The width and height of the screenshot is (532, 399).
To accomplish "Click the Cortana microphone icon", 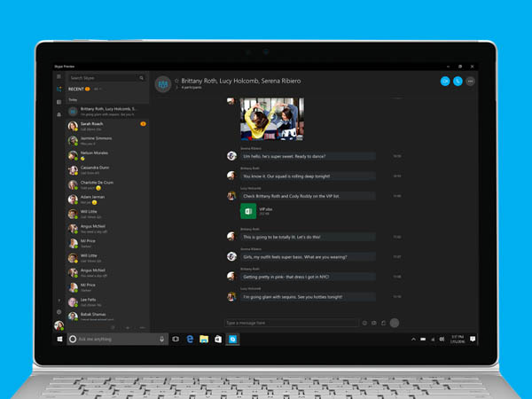I will pyautogui.click(x=162, y=339).
